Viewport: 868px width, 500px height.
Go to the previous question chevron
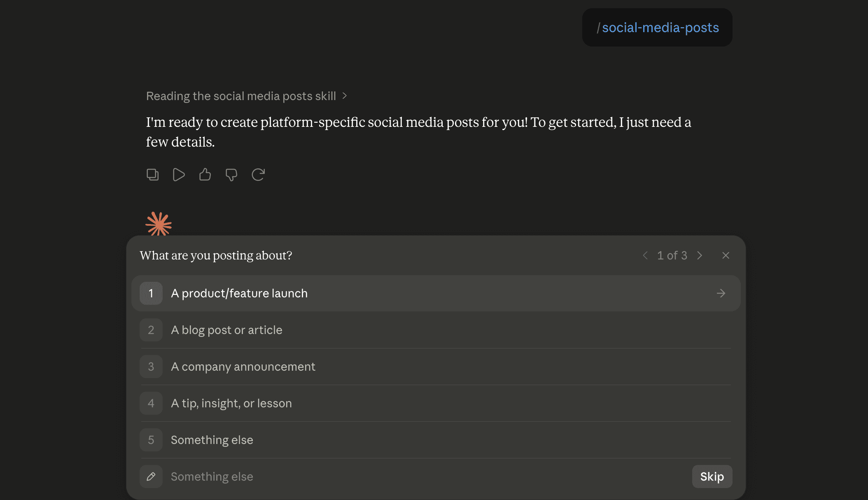(645, 255)
